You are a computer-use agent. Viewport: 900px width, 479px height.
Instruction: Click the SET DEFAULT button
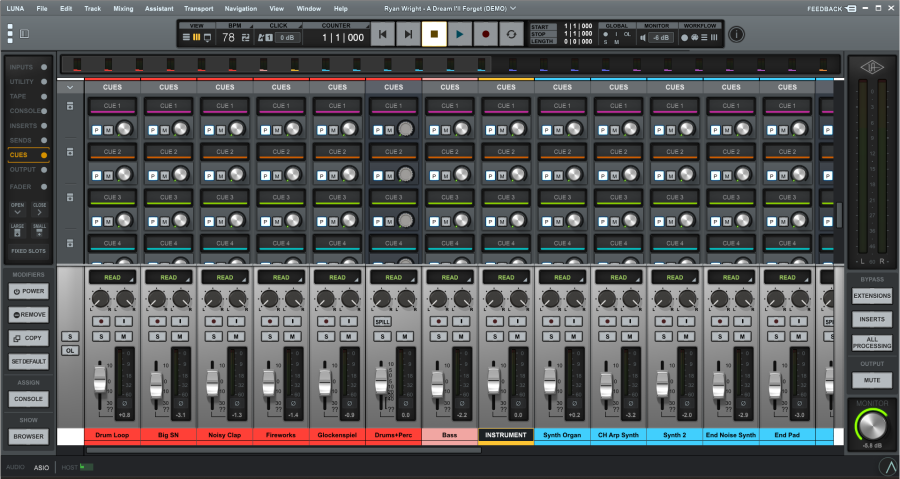click(x=28, y=361)
